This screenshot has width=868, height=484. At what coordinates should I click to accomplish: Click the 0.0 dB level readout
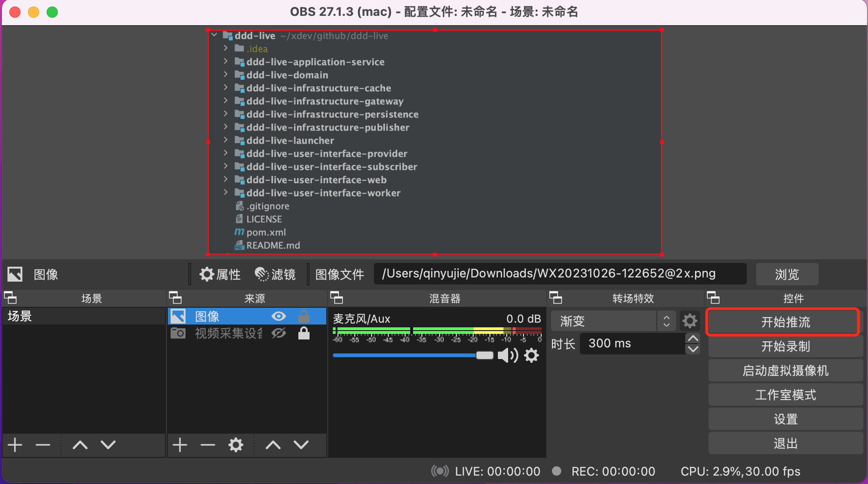(x=524, y=319)
